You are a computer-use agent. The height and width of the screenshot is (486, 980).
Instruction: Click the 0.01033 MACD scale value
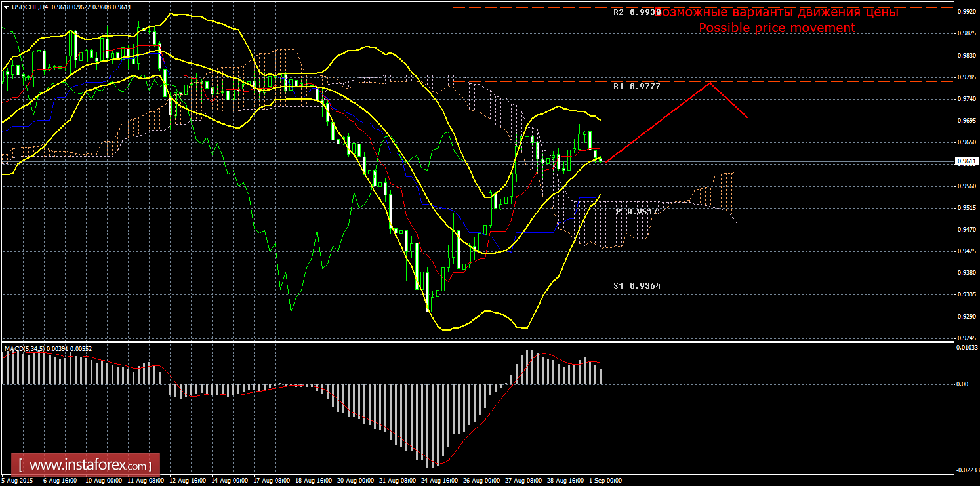967,348
